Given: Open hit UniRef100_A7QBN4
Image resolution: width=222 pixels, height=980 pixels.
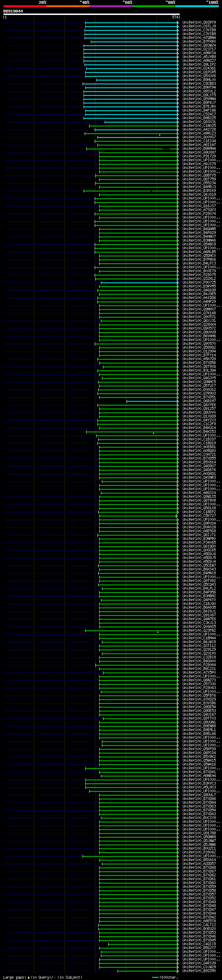Looking at the screenshot, I should coord(199,38).
